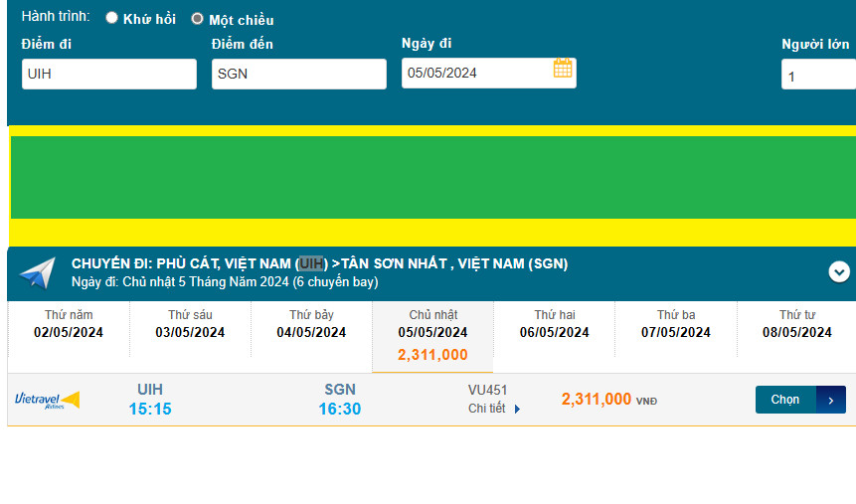Click the Điểm đến field containing SGN
Viewport: 856px width, 504px height.
298,75
